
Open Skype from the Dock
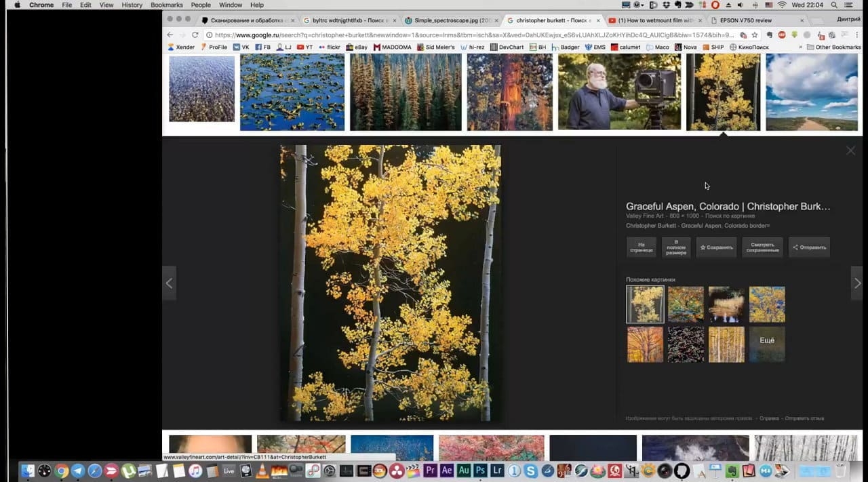pos(531,470)
